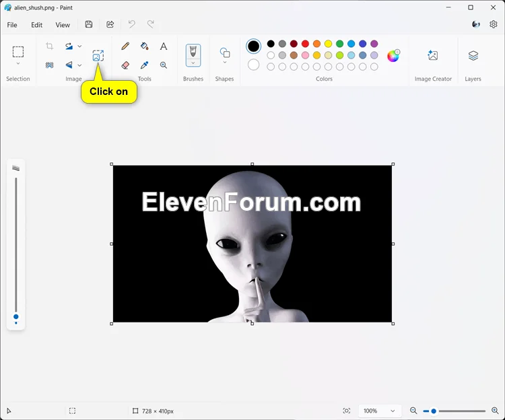Viewport: 505px width, 420px height.
Task: Pick the lavender color swatch
Action: click(x=374, y=55)
